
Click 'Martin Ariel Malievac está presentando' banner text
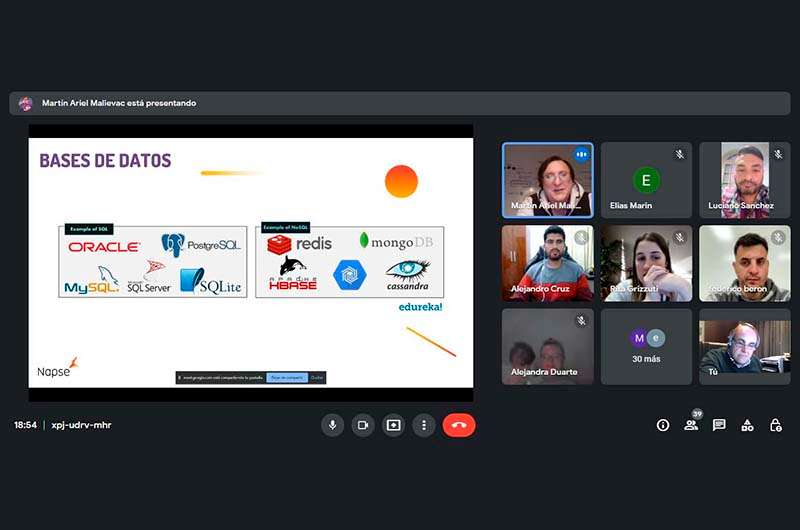pos(119,103)
